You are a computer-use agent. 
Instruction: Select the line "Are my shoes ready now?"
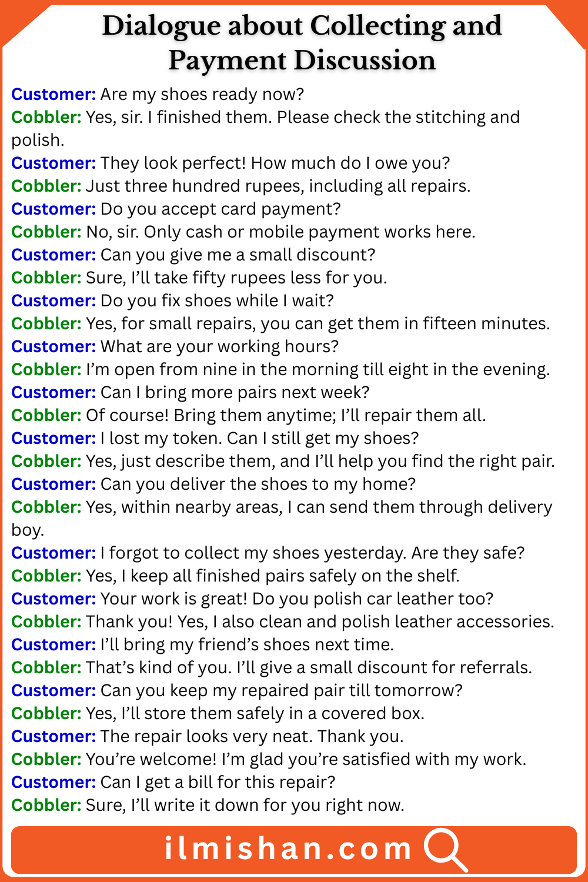(x=202, y=94)
